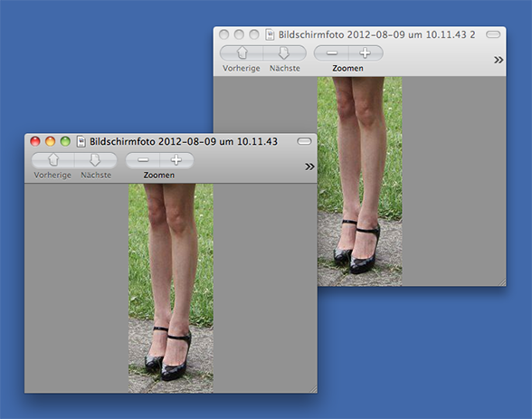Image resolution: width=532 pixels, height=419 pixels.
Task: Expand toolbar overflow chevron in back window
Action: [x=499, y=60]
